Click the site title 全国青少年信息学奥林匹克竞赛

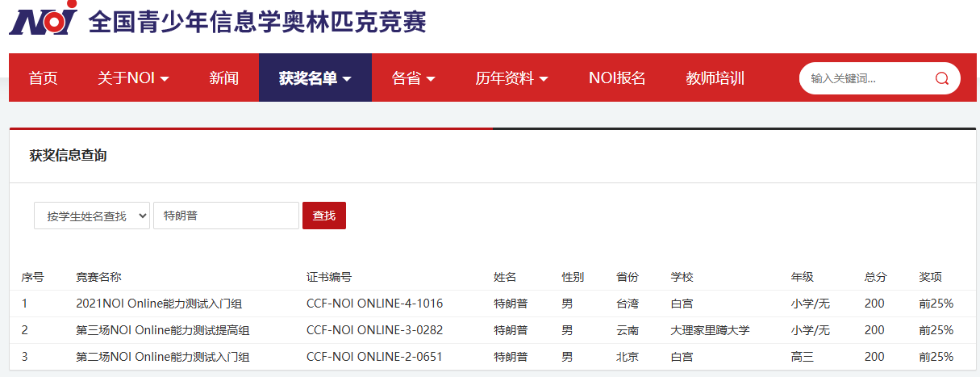tap(257, 21)
